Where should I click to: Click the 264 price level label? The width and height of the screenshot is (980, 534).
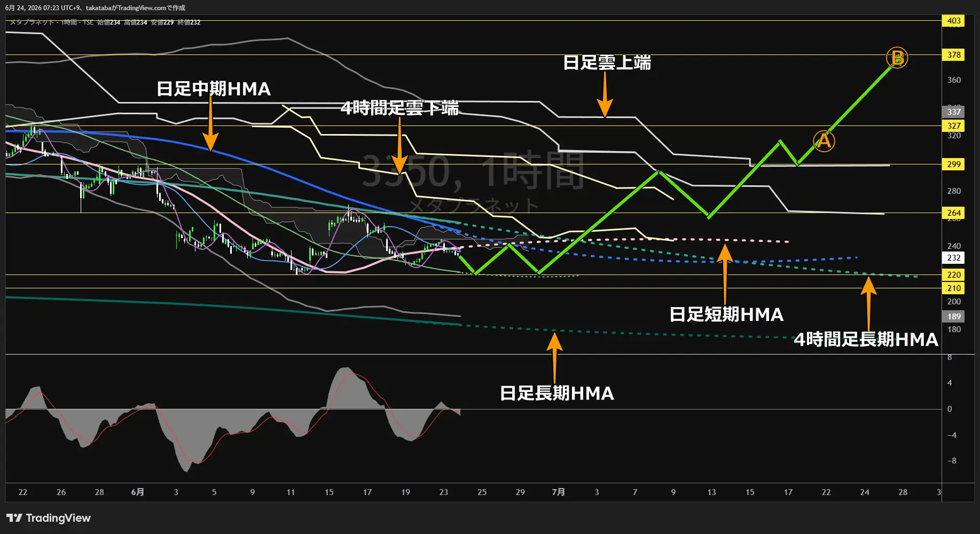[954, 213]
